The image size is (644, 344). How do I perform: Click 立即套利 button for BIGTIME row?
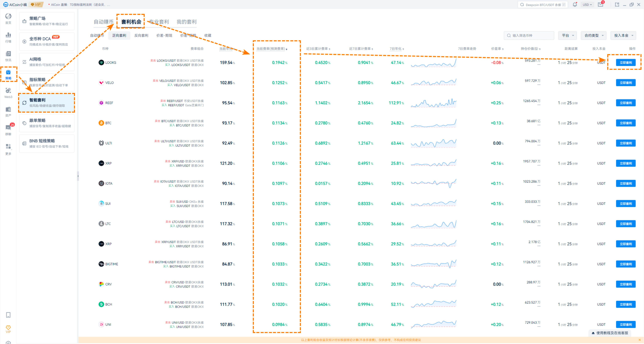(x=625, y=264)
